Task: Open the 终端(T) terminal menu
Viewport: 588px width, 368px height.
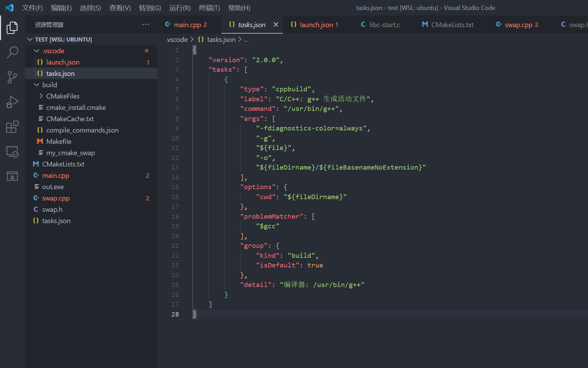Action: pyautogui.click(x=209, y=8)
